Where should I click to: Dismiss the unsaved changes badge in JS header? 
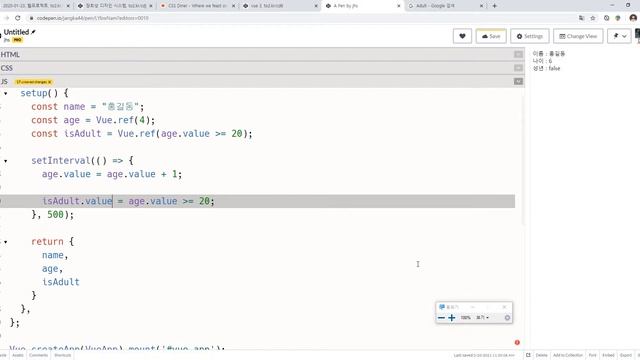[50, 82]
